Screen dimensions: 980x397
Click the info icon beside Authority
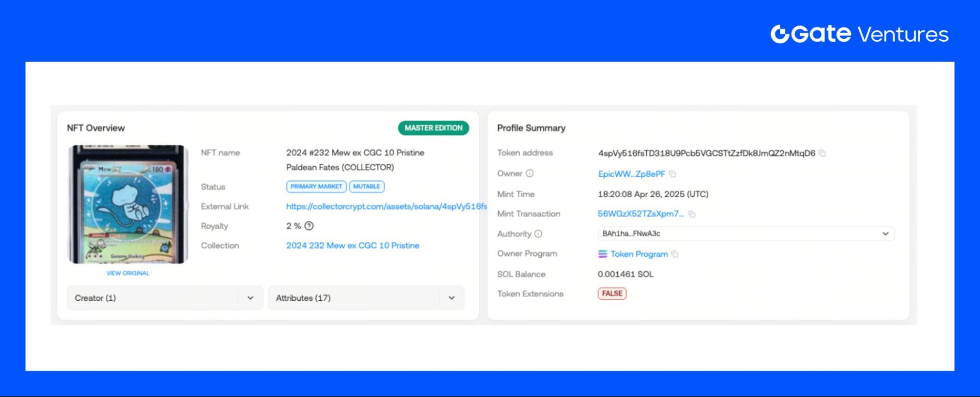click(538, 234)
